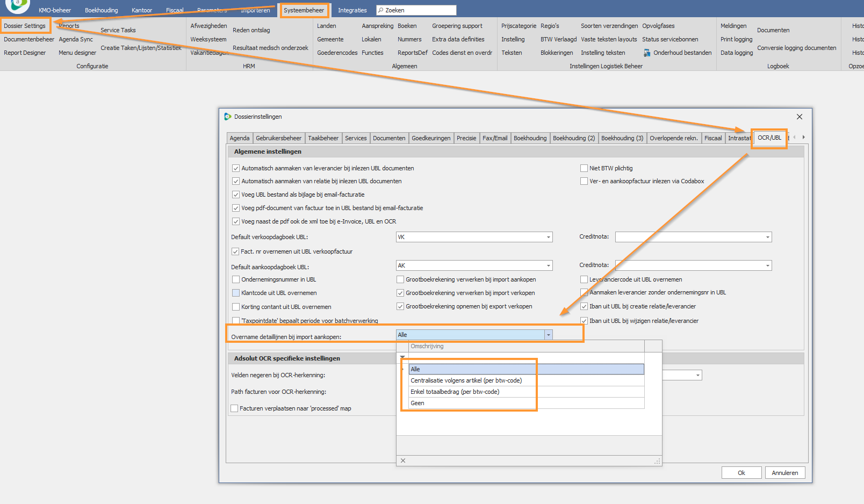This screenshot has width=864, height=504.
Task: Tick Ondernemingsnummer in UBL checkbox
Action: 236,279
